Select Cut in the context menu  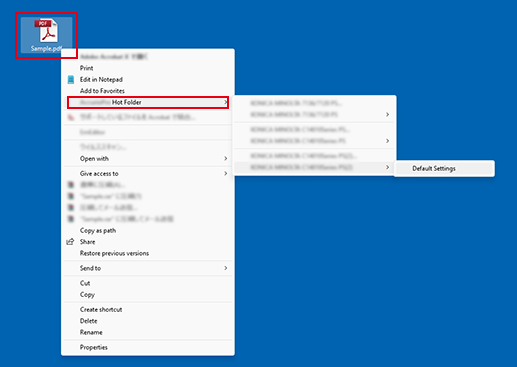pyautogui.click(x=148, y=283)
